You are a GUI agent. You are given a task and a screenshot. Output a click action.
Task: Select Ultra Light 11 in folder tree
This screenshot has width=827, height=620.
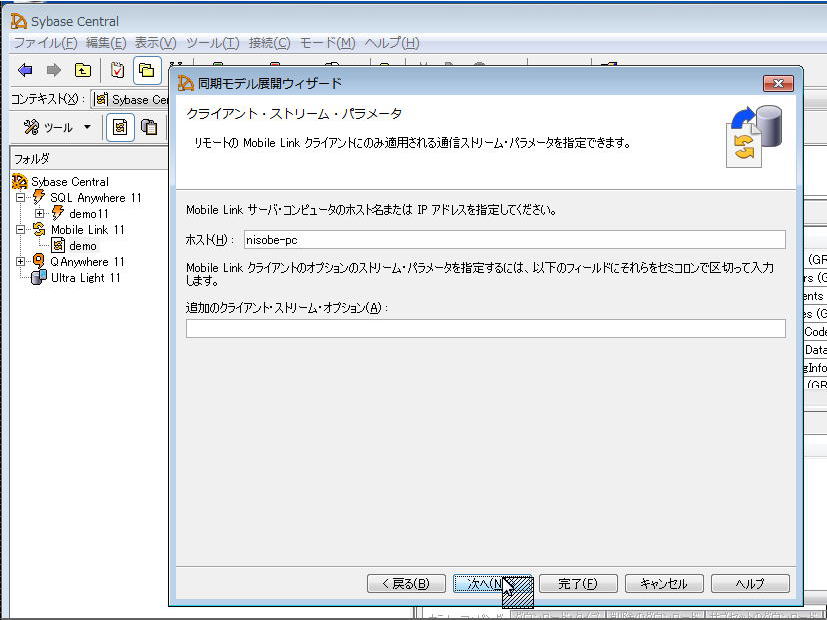[x=85, y=278]
